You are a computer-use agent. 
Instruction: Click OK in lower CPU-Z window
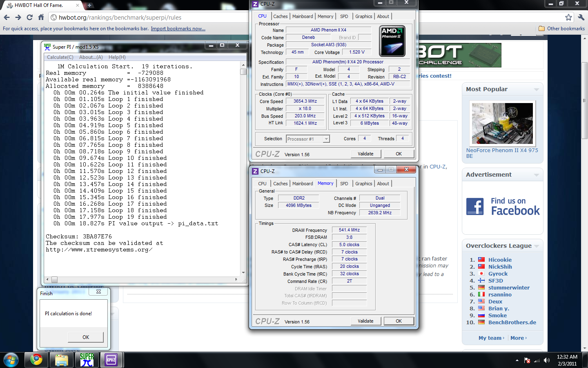tap(399, 321)
